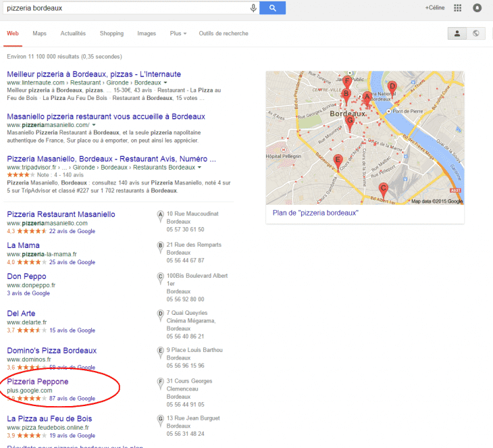Switch to the Images tab
The width and height of the screenshot is (493, 448).
click(147, 33)
